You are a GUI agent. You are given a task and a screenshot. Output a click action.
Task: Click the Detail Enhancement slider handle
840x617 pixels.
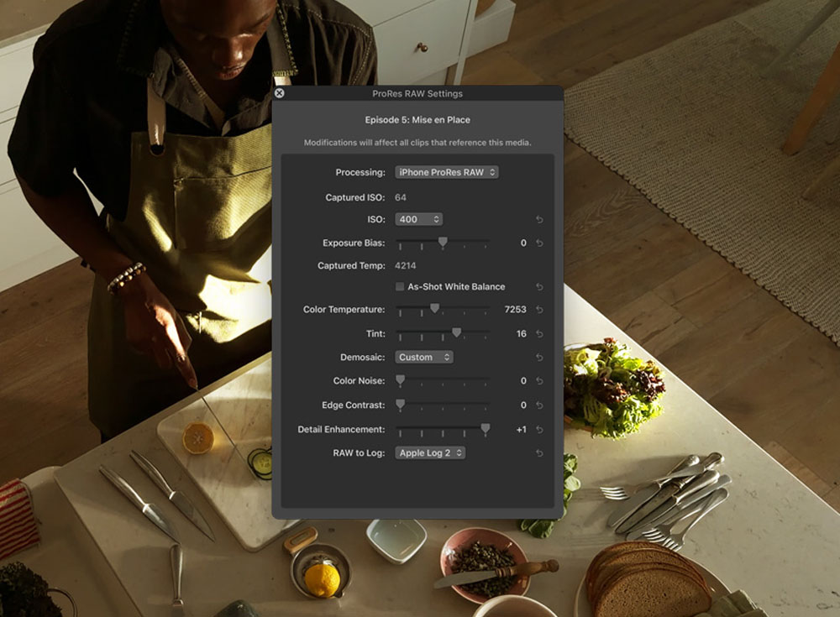pyautogui.click(x=486, y=429)
